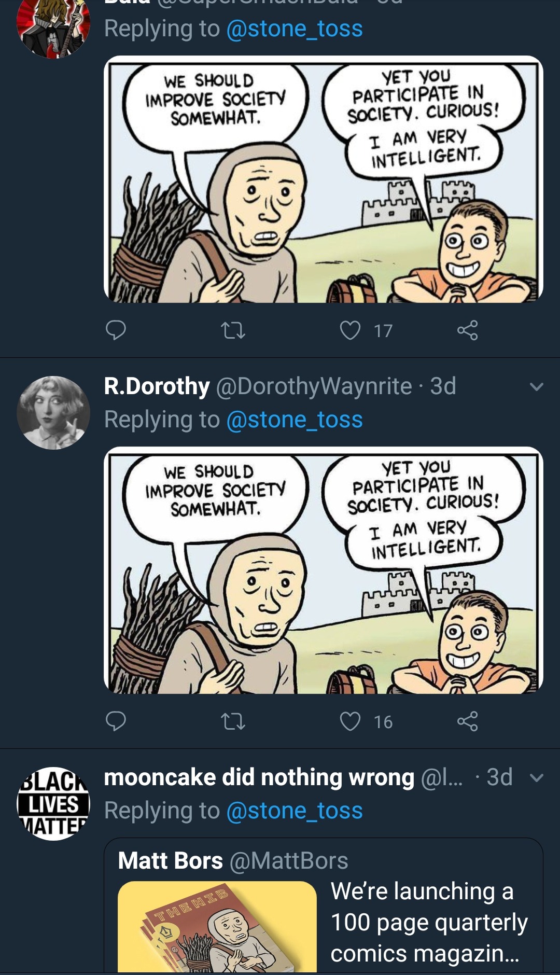Open R.Dorothy's profile name

(x=157, y=386)
